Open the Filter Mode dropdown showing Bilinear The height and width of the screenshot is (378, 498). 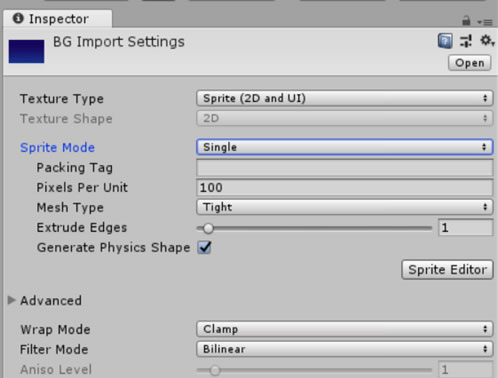[x=345, y=349]
